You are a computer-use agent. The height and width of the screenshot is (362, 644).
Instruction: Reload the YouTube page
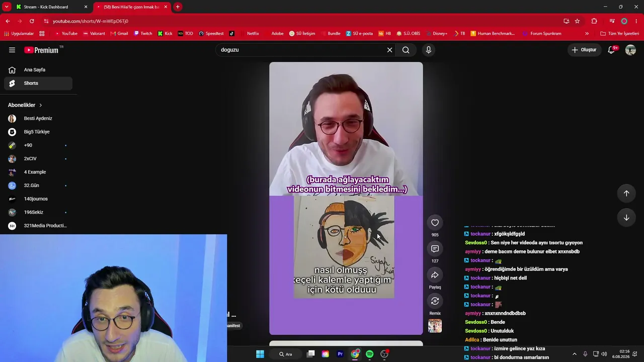pos(32,21)
